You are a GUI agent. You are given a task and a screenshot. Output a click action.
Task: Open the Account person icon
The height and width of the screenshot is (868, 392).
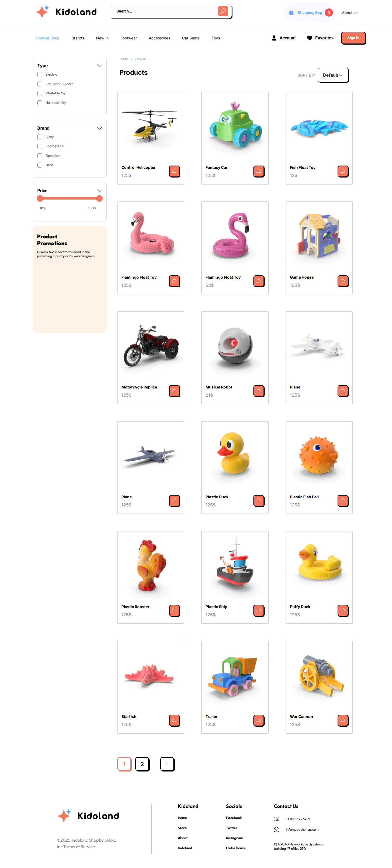274,38
